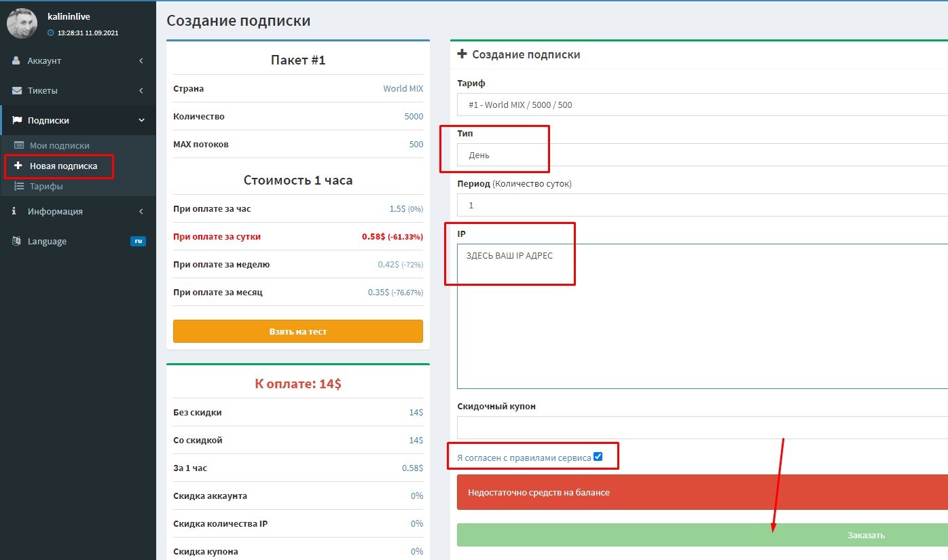Click the envelope icon beside Тикеты
The width and height of the screenshot is (948, 560).
pos(17,90)
